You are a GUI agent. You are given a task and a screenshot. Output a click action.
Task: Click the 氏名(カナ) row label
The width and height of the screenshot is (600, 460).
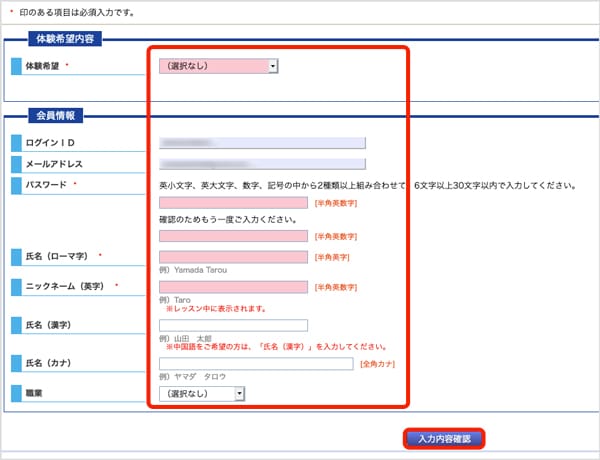(54, 362)
